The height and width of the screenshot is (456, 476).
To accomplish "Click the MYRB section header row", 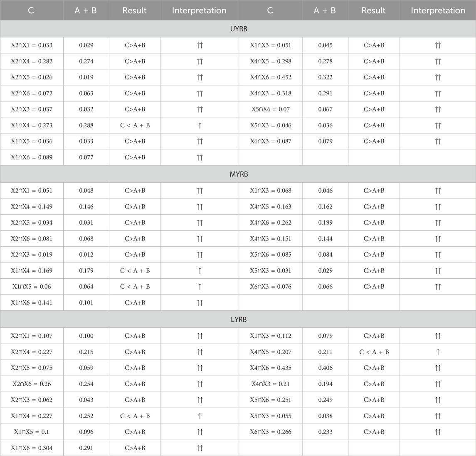I will tap(238, 174).
